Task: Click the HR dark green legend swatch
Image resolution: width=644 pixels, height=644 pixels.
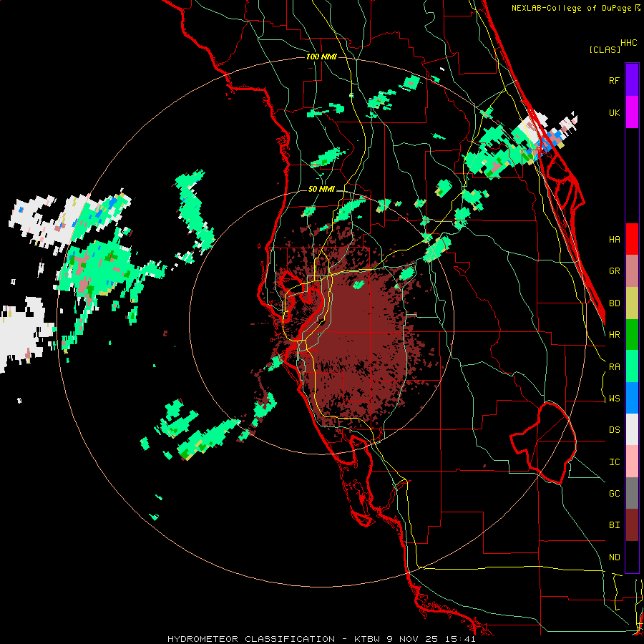Action: [x=632, y=334]
